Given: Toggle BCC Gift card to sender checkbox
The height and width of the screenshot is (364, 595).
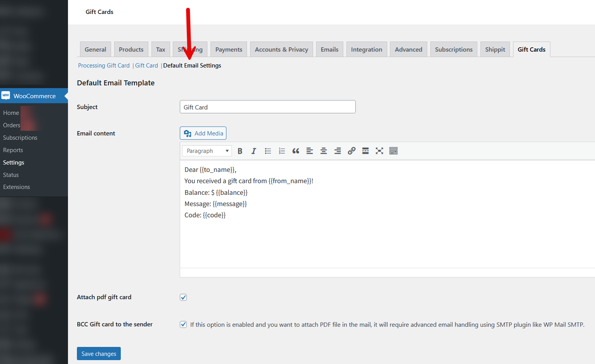Looking at the screenshot, I should (x=183, y=324).
